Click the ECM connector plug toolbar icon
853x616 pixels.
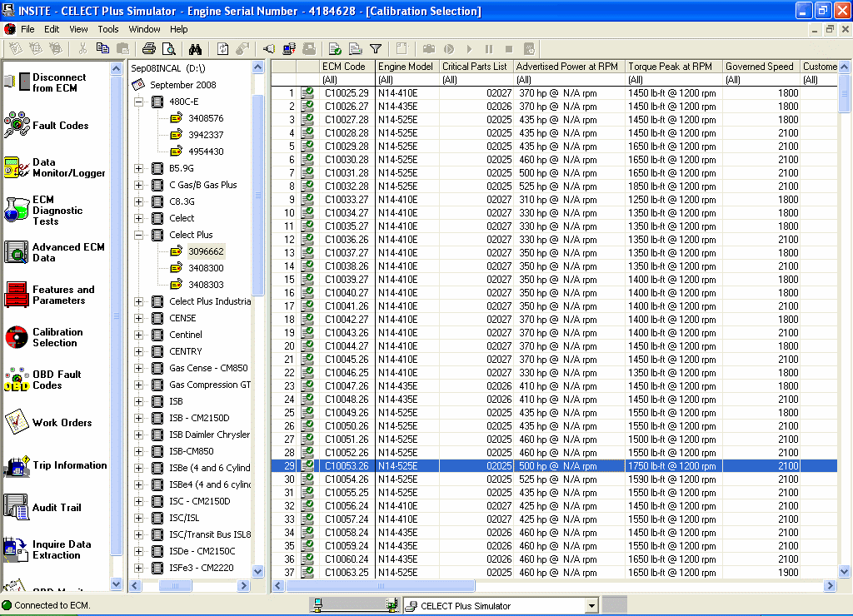[269, 49]
